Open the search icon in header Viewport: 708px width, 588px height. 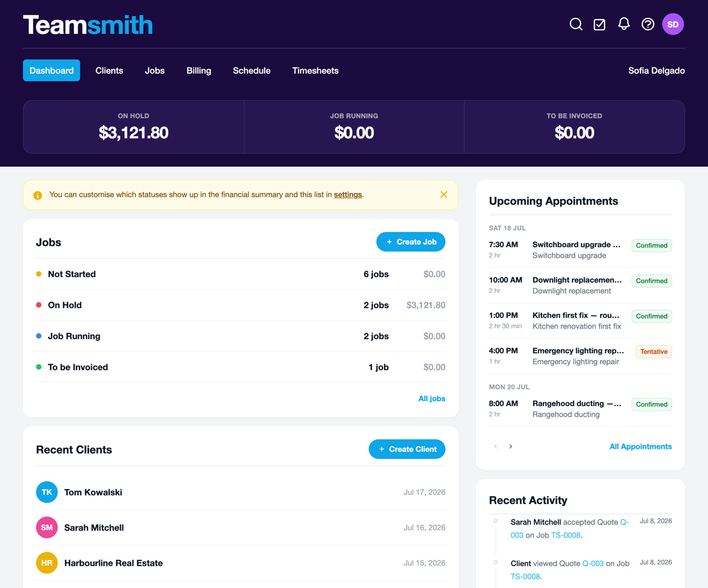tap(576, 24)
